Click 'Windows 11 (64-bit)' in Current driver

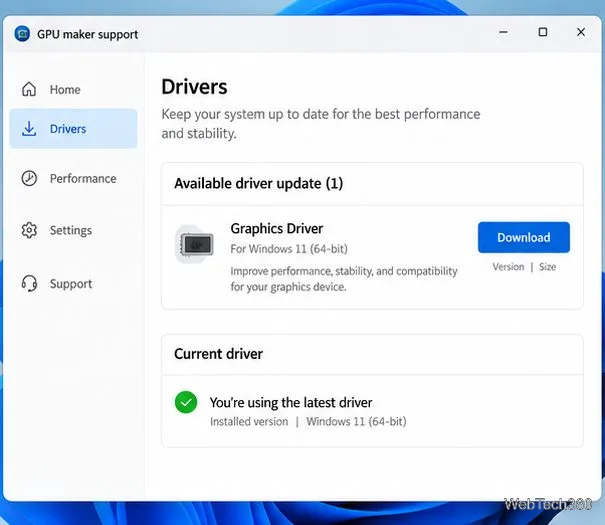[x=356, y=422]
